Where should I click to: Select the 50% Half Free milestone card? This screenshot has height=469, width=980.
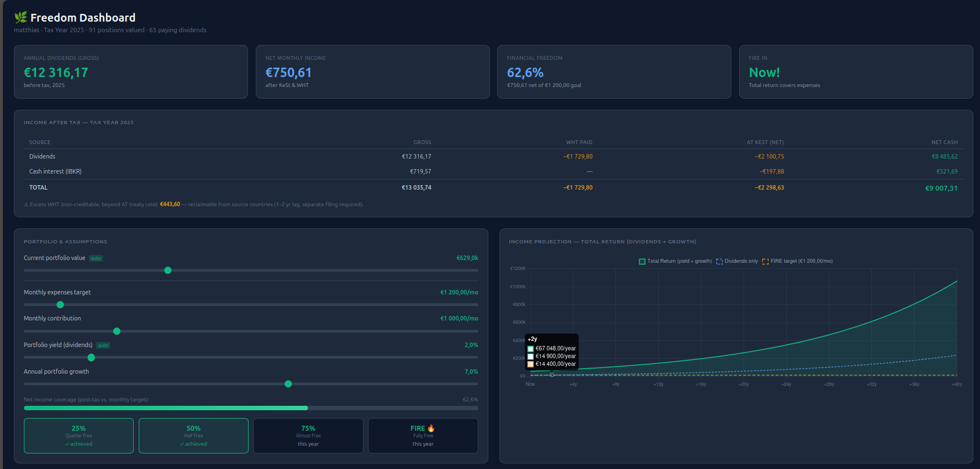tap(194, 436)
